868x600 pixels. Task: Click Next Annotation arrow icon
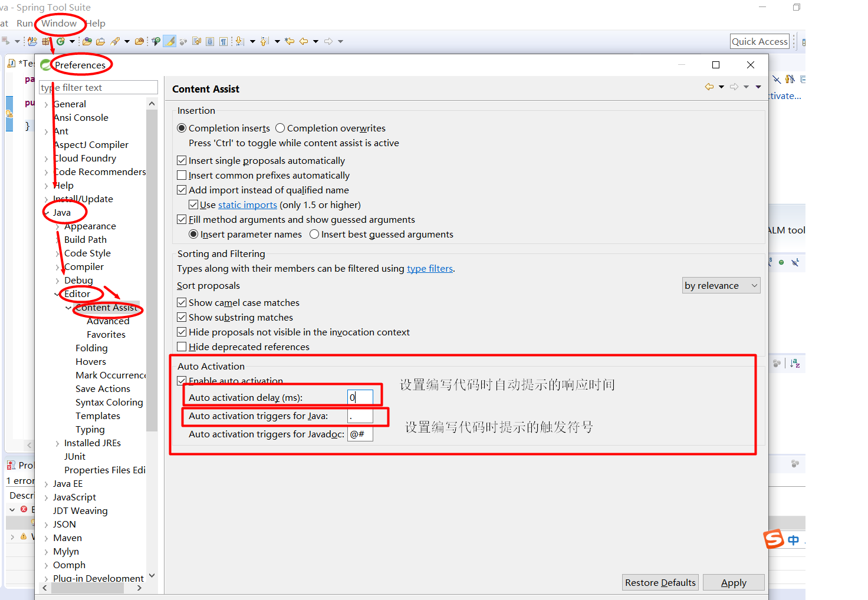pos(239,41)
